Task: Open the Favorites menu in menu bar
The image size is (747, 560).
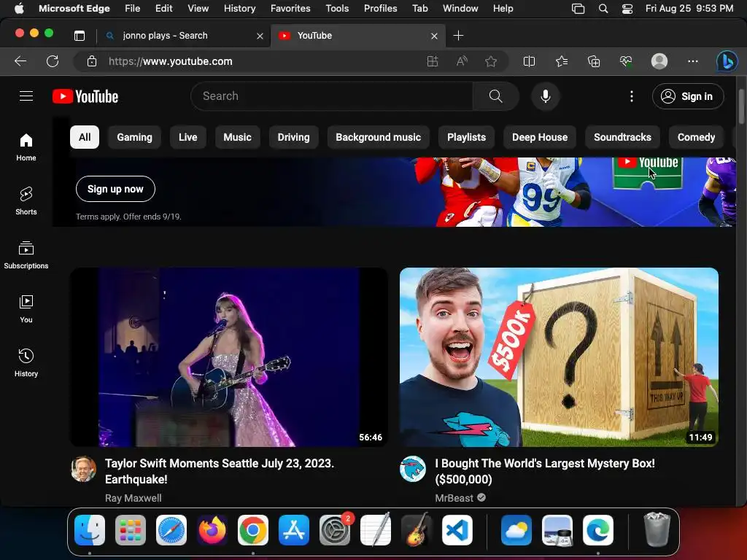Action: click(x=290, y=8)
